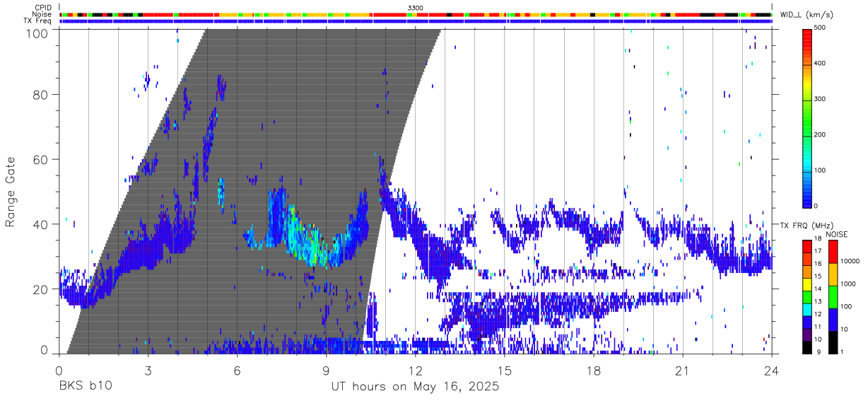Screen dimensions: 868x401
Task: Click the Range Gate axis title
Action: 11,193
